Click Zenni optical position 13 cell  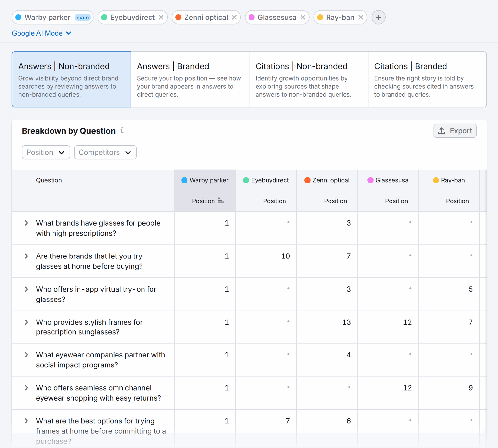click(x=347, y=322)
